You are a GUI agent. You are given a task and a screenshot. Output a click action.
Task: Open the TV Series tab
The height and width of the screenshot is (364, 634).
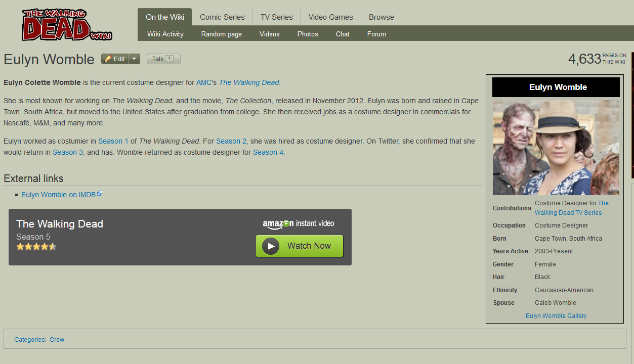(276, 17)
